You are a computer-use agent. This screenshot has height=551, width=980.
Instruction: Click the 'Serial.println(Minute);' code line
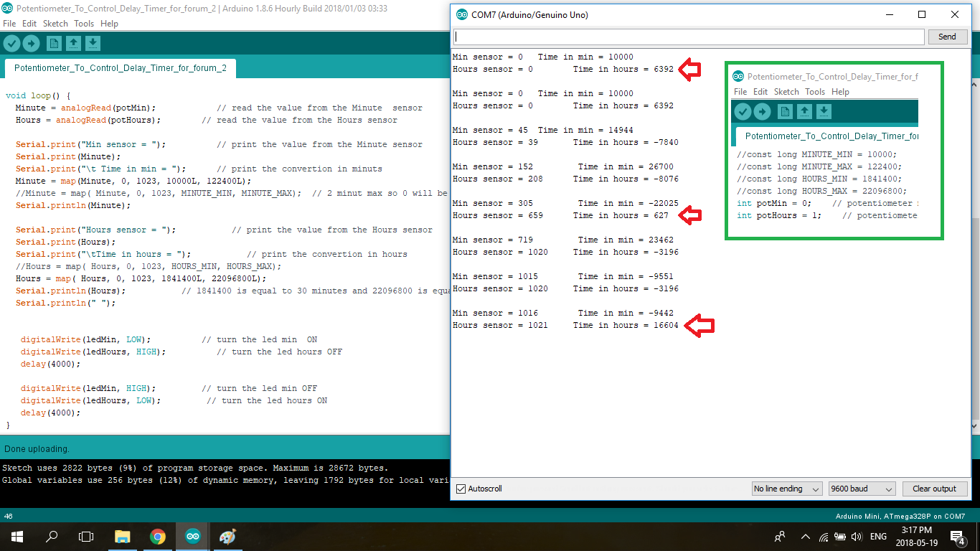click(x=73, y=205)
